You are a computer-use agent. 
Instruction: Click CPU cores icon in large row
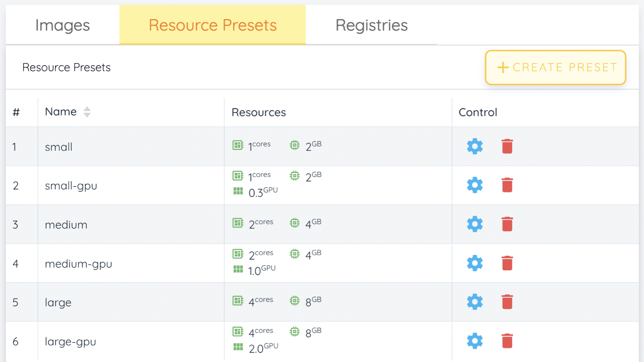pyautogui.click(x=238, y=300)
